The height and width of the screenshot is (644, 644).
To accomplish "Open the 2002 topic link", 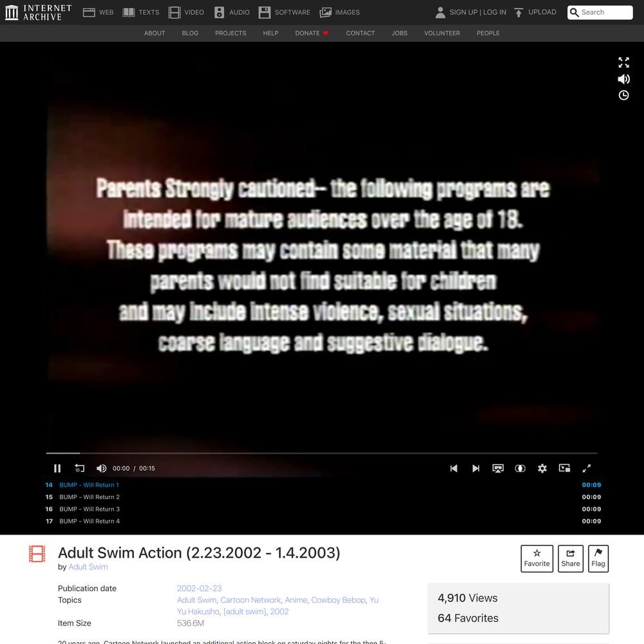I will pos(279,612).
